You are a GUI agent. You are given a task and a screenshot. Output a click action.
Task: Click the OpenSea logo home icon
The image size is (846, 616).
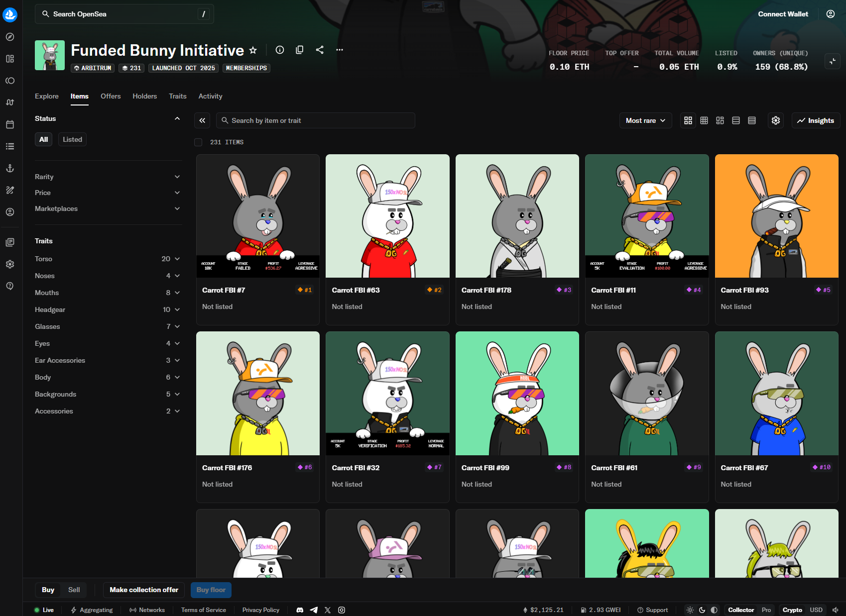(10, 14)
